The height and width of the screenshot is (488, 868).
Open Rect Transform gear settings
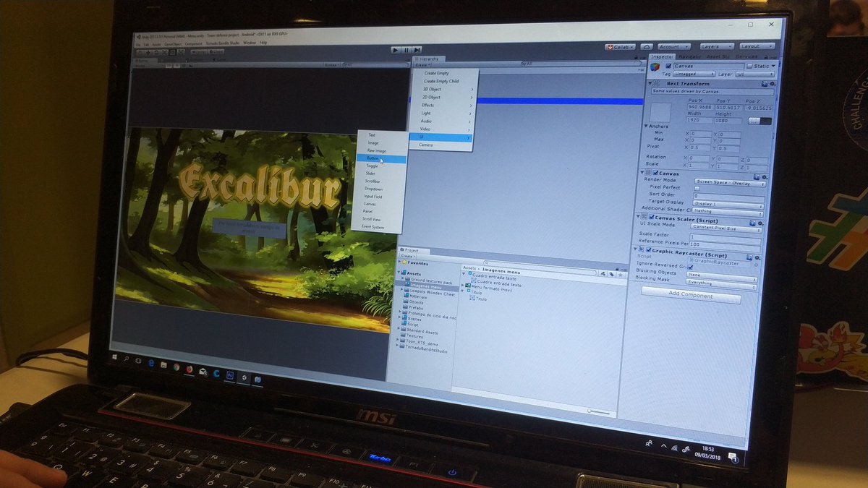[773, 84]
